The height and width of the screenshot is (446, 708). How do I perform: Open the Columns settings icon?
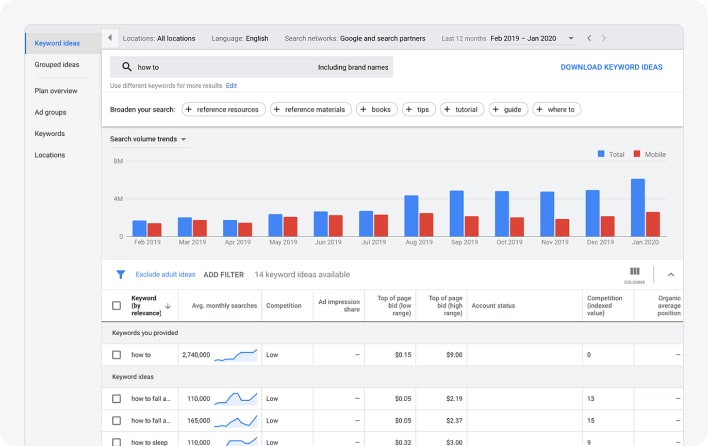[x=634, y=274]
